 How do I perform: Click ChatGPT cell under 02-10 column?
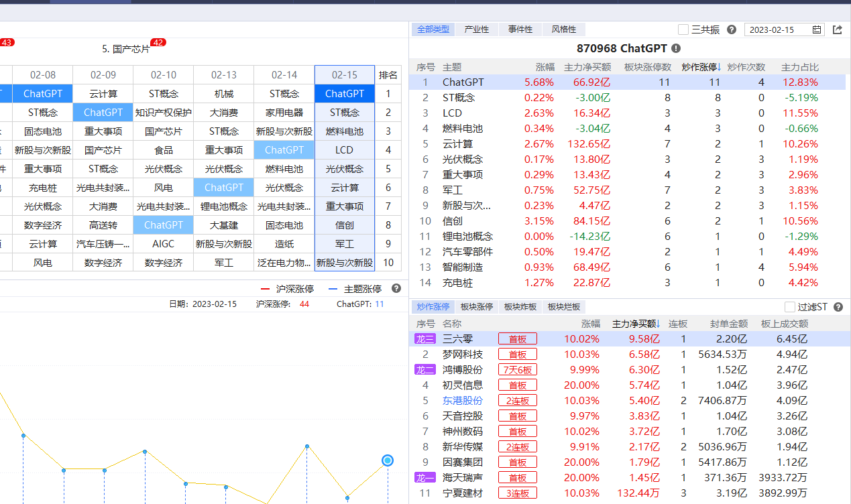point(164,225)
